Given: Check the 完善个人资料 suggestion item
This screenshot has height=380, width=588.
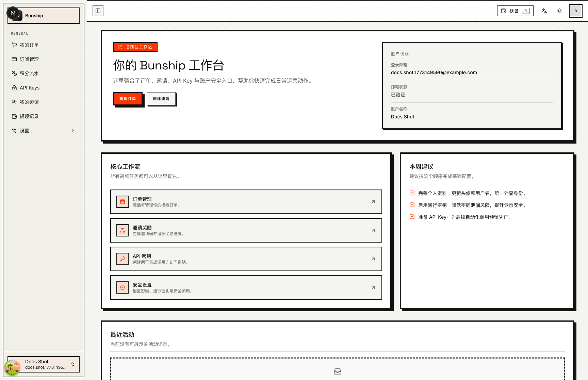Looking at the screenshot, I should 412,193.
